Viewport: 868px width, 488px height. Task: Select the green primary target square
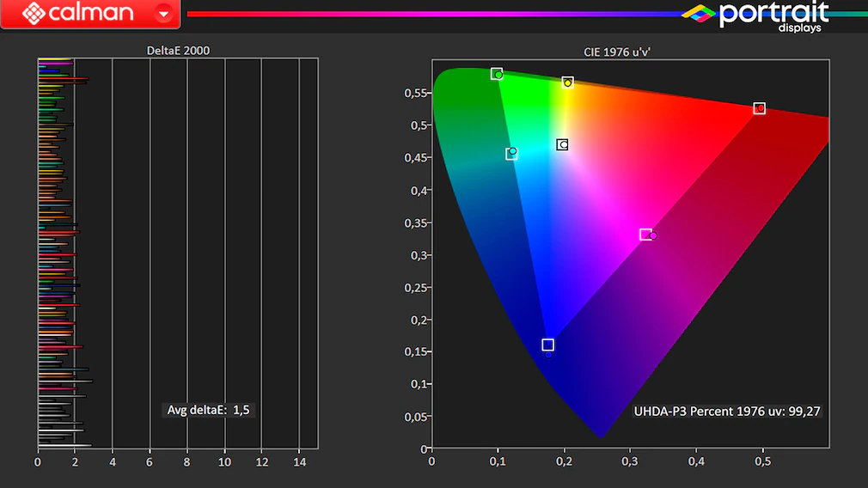pyautogui.click(x=496, y=74)
